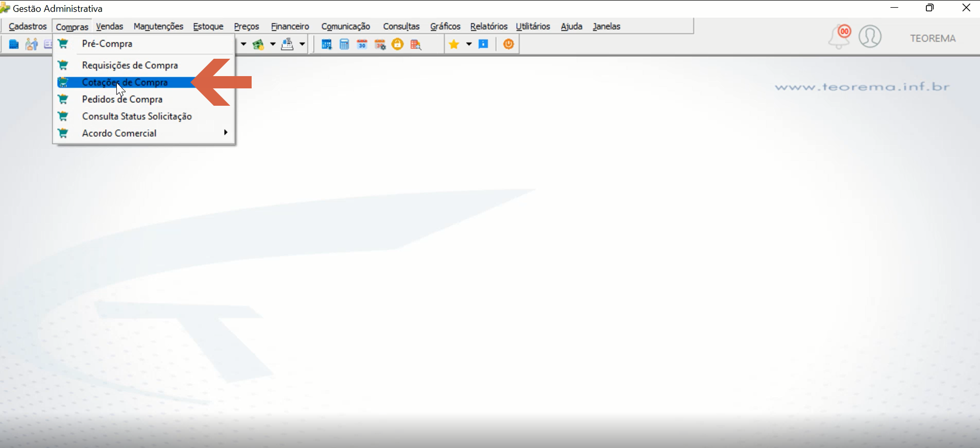980x448 pixels.
Task: Open the Consultas menu
Action: 401,26
